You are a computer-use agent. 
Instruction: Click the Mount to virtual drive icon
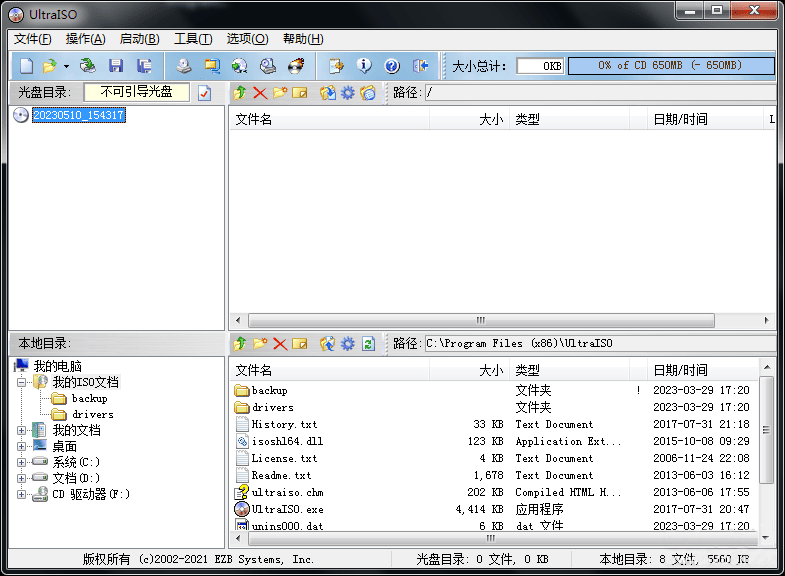click(239, 66)
